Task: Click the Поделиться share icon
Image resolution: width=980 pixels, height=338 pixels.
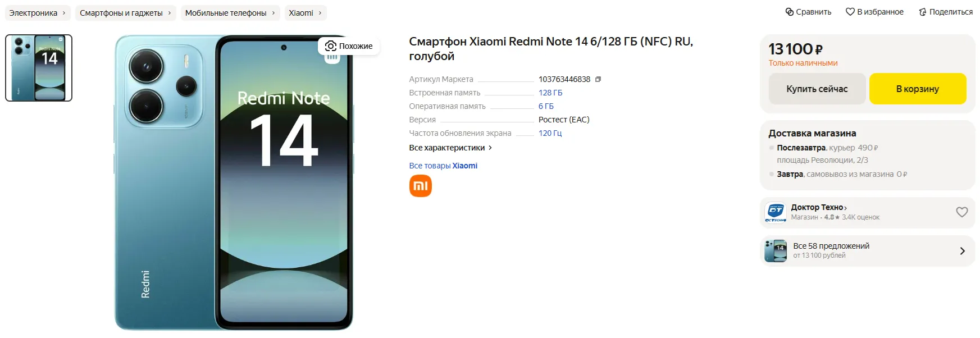Action: [x=922, y=12]
